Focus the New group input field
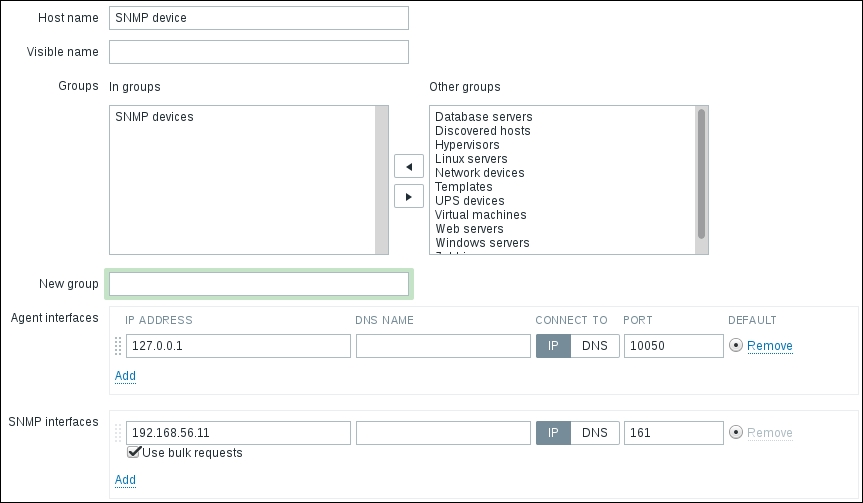Screen dimensions: 863x503 (259, 284)
